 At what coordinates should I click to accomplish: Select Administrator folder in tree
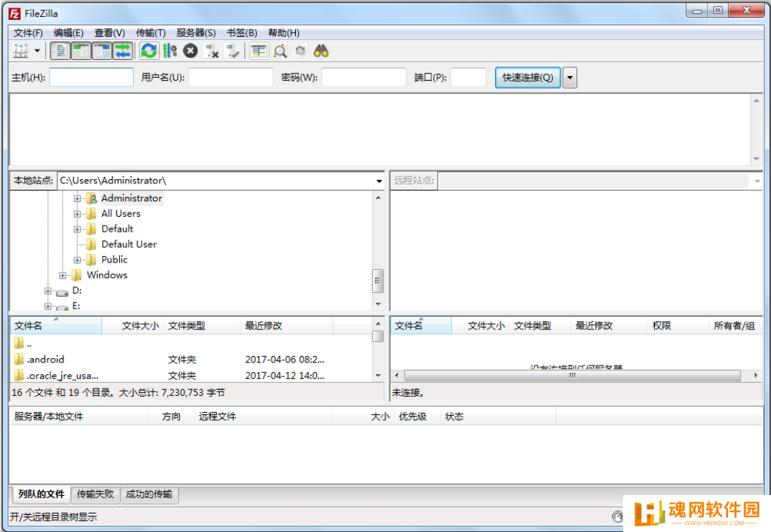coord(131,198)
